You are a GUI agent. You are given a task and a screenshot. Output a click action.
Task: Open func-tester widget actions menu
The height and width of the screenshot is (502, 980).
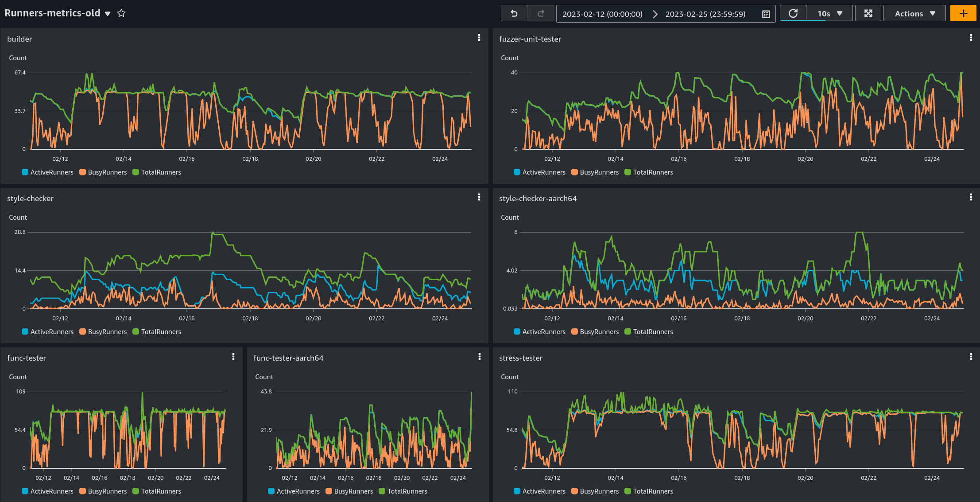233,357
